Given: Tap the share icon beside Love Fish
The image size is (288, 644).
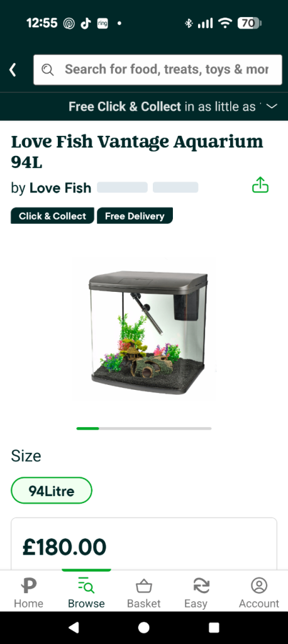Looking at the screenshot, I should (x=260, y=186).
